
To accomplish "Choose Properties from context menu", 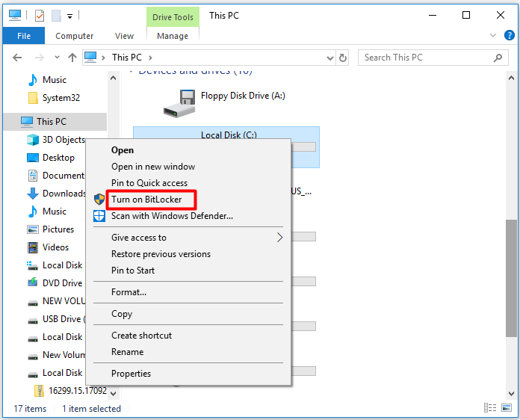I will [x=188, y=374].
